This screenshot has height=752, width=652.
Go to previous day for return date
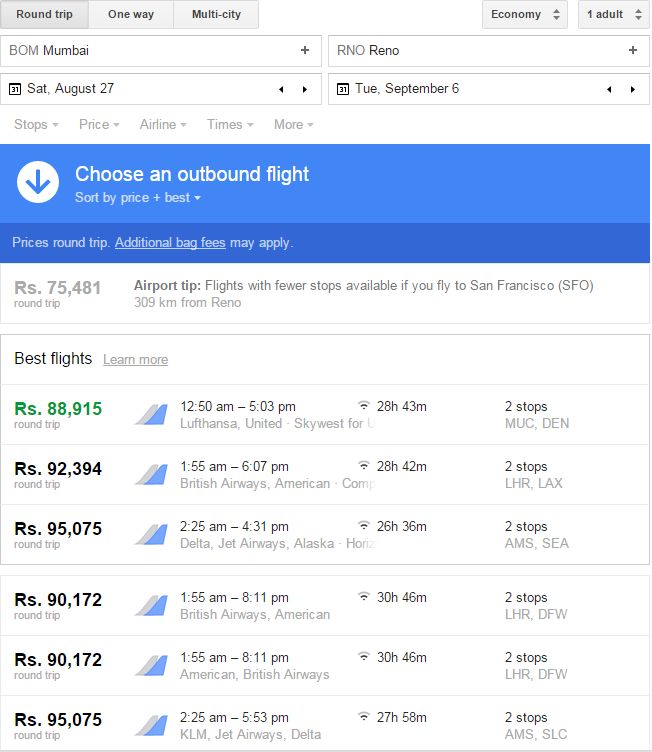(609, 89)
